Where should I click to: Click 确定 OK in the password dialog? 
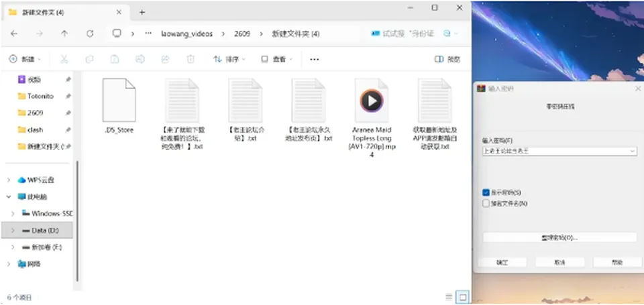502,262
